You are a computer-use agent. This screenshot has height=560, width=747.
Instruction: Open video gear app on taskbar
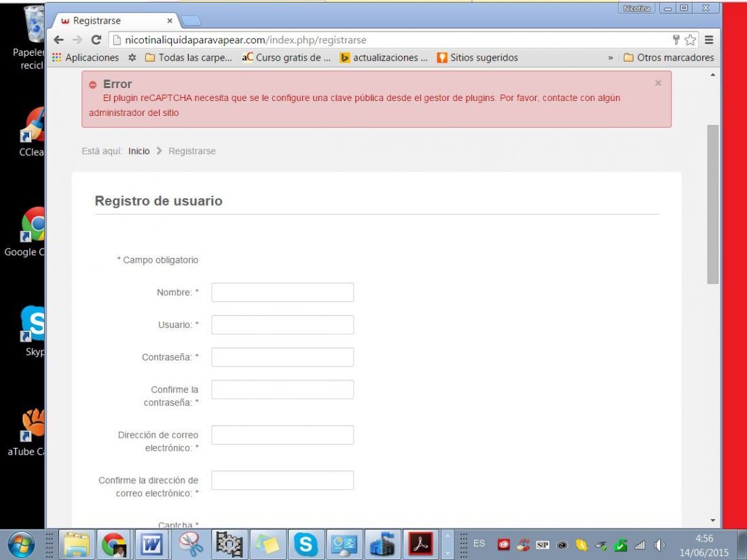click(x=229, y=544)
